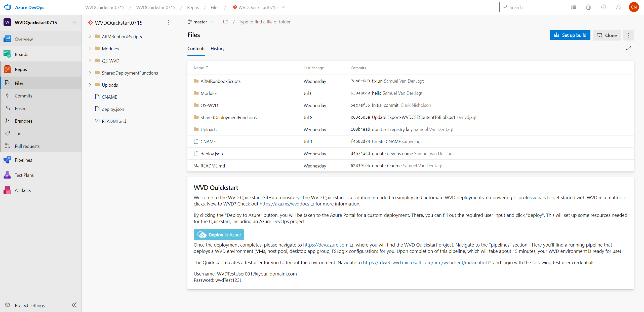Image resolution: width=644 pixels, height=312 pixels.
Task: Open QS-WVD folder in file table
Action: (x=209, y=105)
